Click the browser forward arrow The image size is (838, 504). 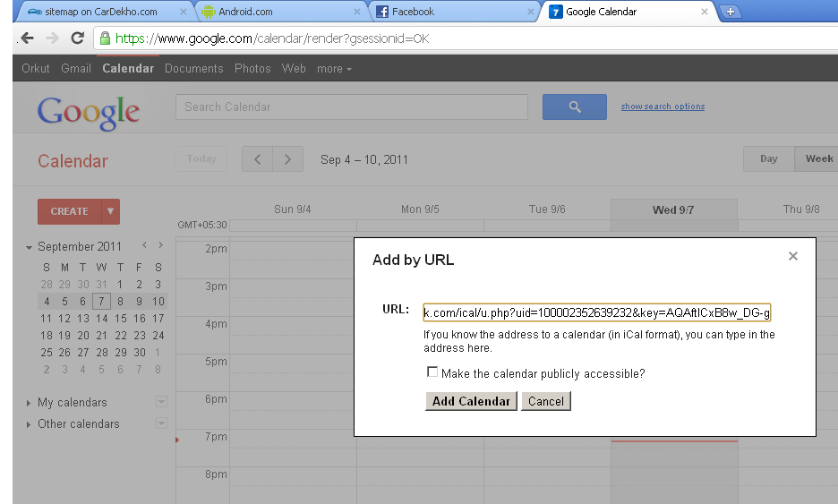[52, 38]
